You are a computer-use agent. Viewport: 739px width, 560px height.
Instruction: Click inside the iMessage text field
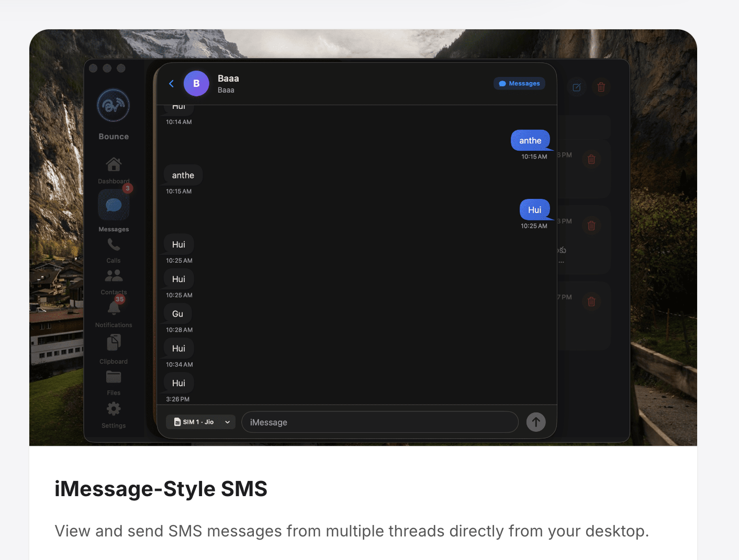coord(380,422)
